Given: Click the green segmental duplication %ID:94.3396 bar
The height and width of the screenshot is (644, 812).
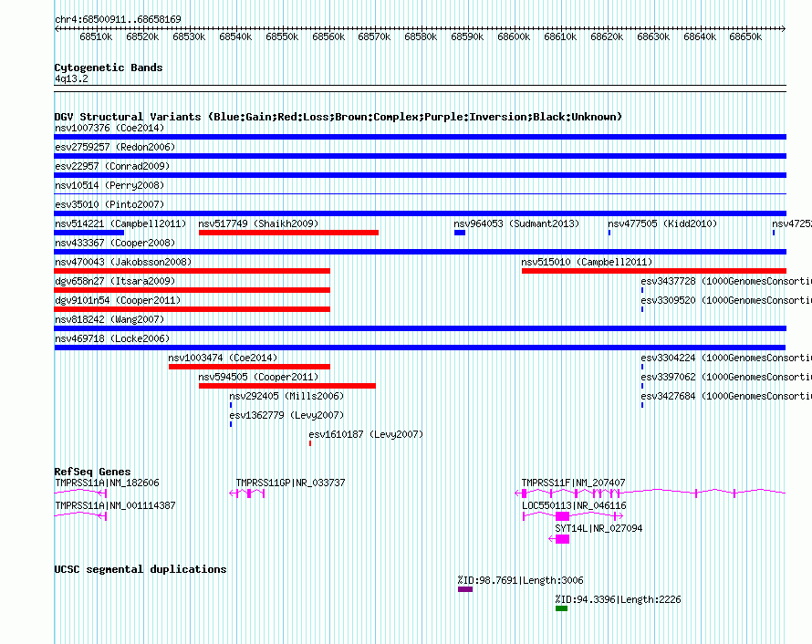Looking at the screenshot, I should point(561,608).
